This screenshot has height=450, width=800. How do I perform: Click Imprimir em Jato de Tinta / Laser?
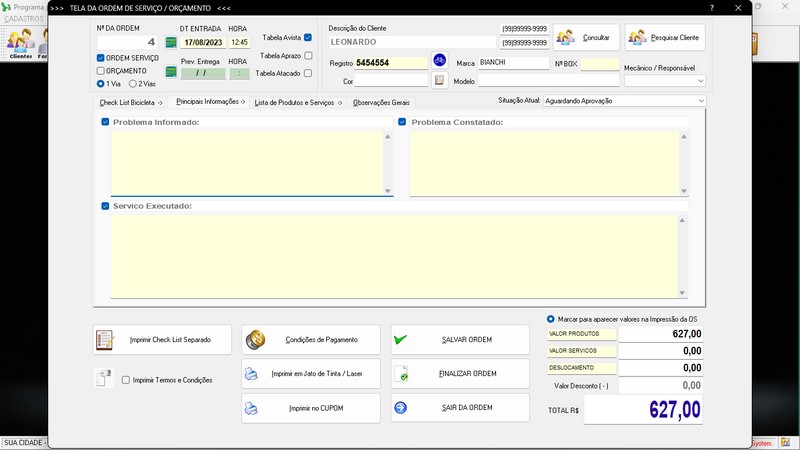point(311,373)
